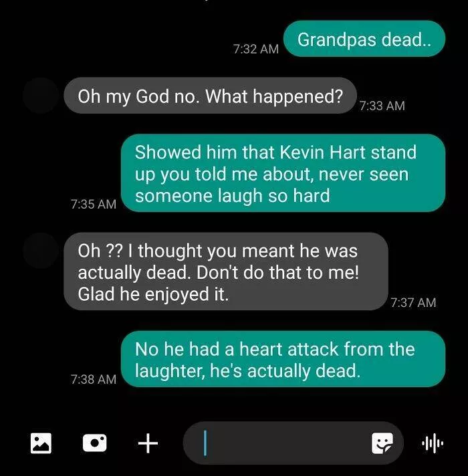Select the 'Showed him that Kevin Hart' message bubble
Screen dimensions: 468x476
(x=283, y=173)
